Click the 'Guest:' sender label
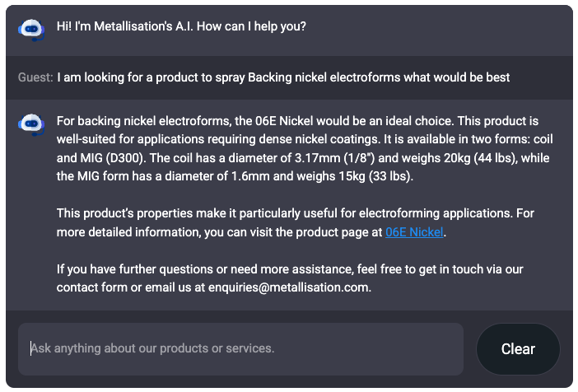This screenshot has height=392, width=578. 35,77
